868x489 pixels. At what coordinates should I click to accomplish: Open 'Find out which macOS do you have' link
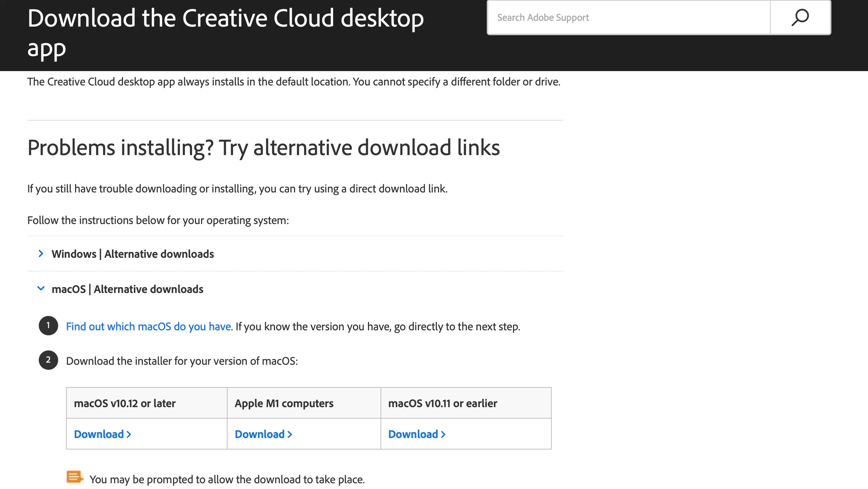coord(149,326)
